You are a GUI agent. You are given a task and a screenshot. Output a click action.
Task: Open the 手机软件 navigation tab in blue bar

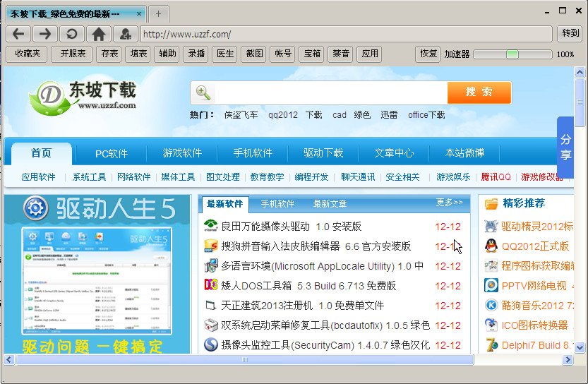[253, 153]
